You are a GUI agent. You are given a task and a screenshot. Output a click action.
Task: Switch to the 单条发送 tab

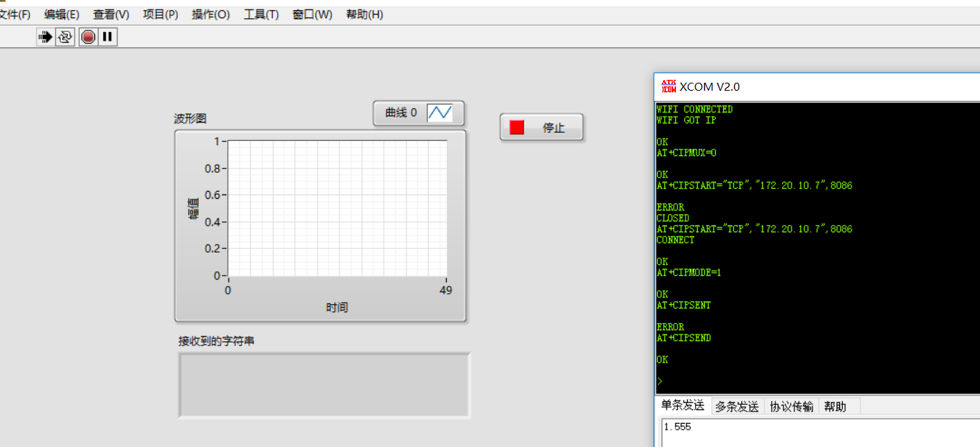[x=683, y=406]
